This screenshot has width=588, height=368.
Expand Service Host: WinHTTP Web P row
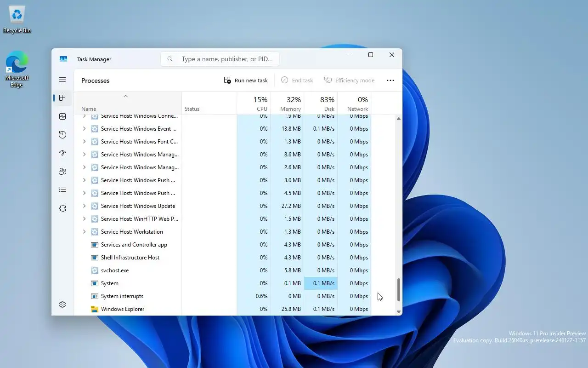click(x=84, y=219)
